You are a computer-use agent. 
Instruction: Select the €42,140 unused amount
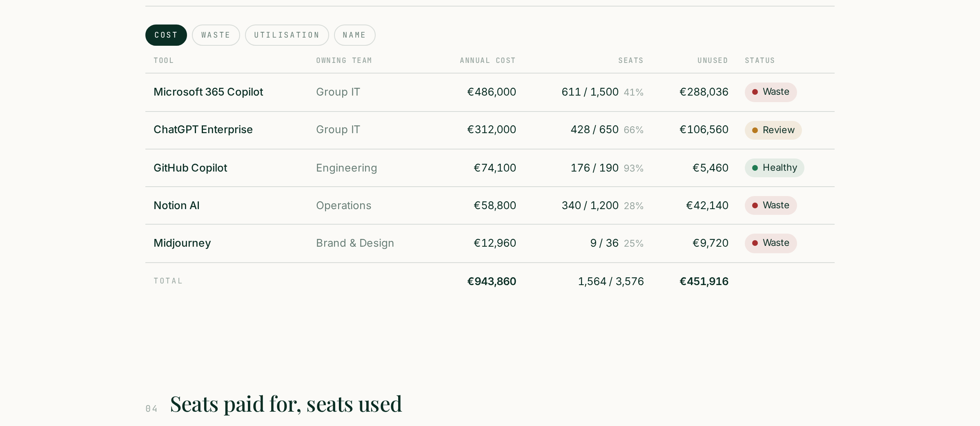coord(707,205)
